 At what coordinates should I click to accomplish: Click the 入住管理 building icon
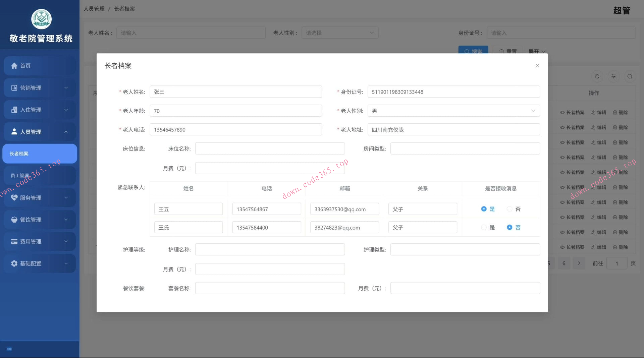click(x=14, y=110)
